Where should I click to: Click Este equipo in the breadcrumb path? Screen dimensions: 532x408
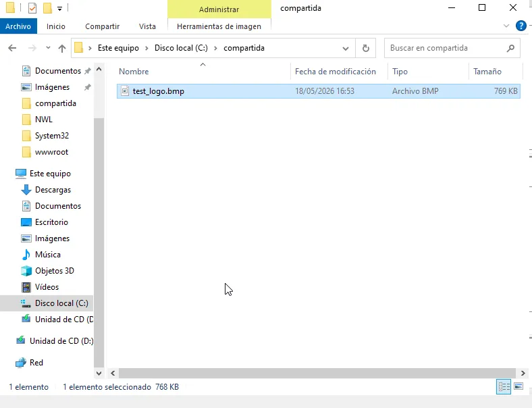click(118, 48)
